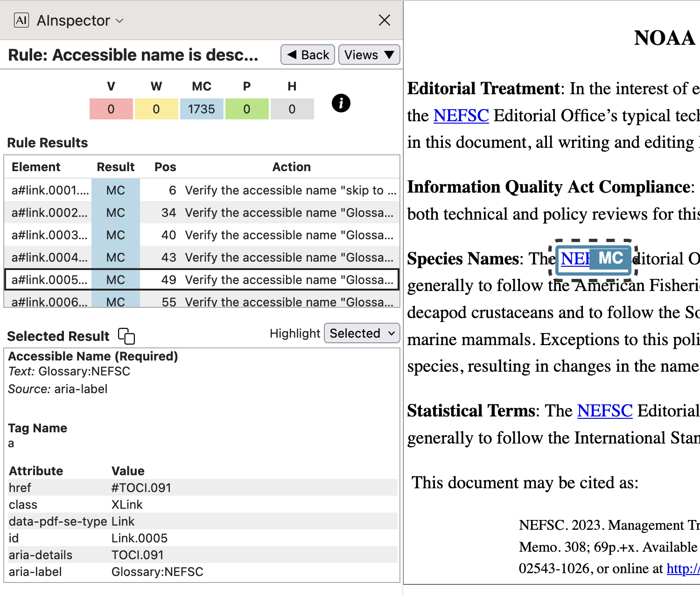This screenshot has height=596, width=700.
Task: Click the AInspector AI logo icon
Action: [21, 20]
